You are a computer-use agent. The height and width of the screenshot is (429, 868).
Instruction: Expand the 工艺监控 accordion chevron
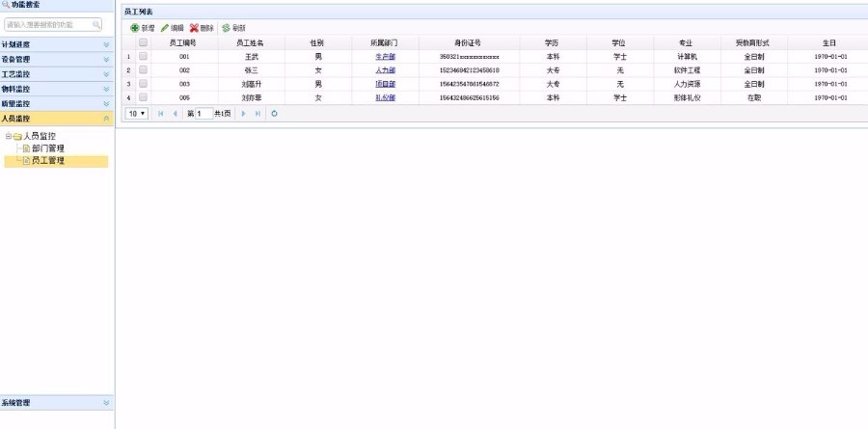[106, 74]
